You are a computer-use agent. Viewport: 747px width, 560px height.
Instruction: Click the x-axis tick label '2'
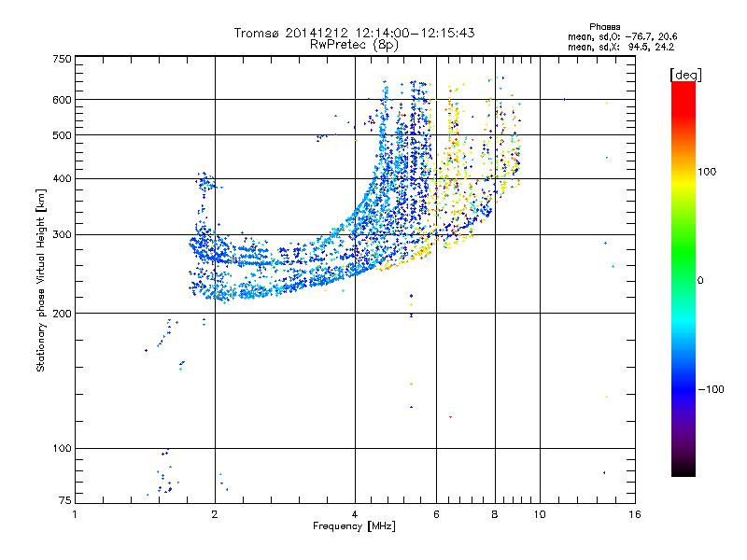click(x=215, y=514)
